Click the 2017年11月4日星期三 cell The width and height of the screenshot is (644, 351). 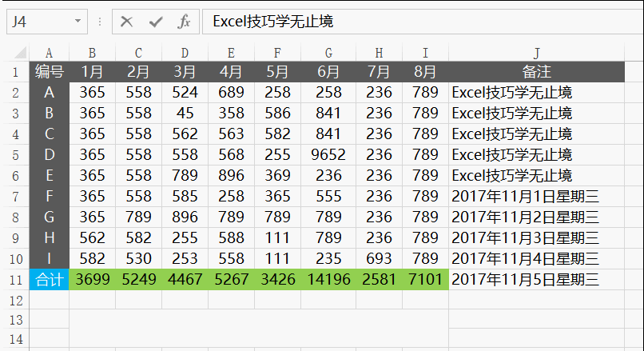(536, 259)
